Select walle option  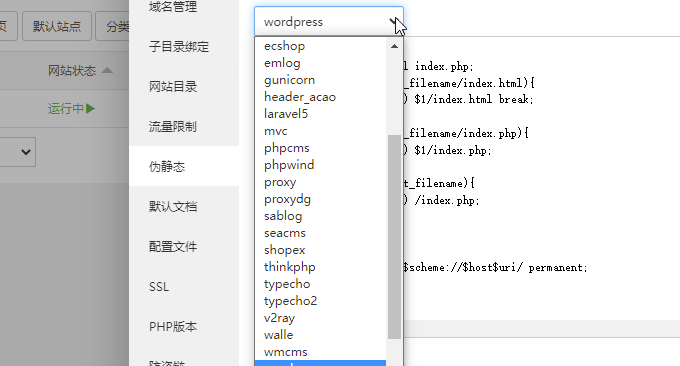[x=320, y=335]
